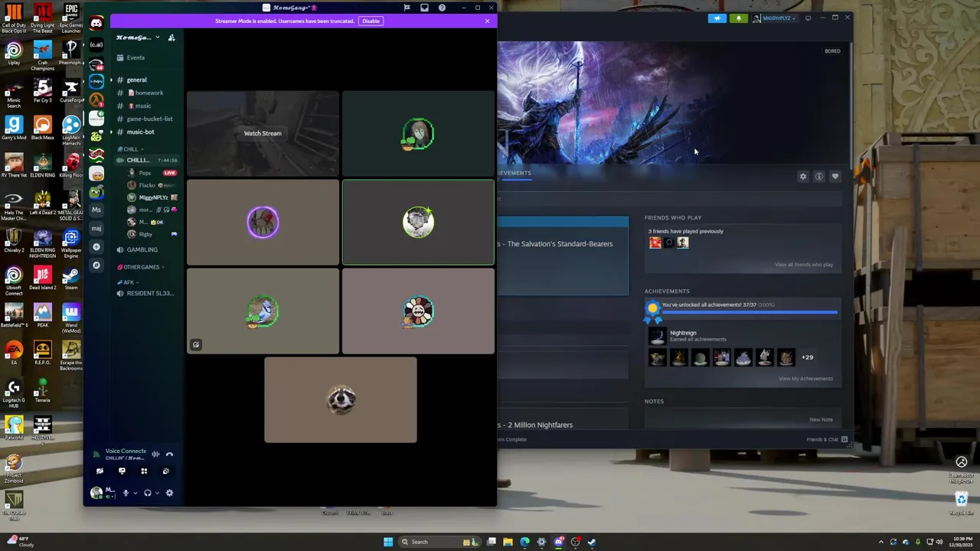Click the +29 more achievements badge
Viewport: 980px width, 551px height.
coord(807,357)
